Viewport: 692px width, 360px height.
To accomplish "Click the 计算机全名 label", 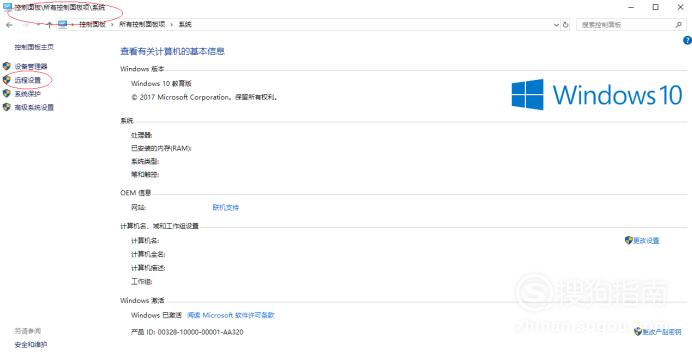I will [148, 254].
